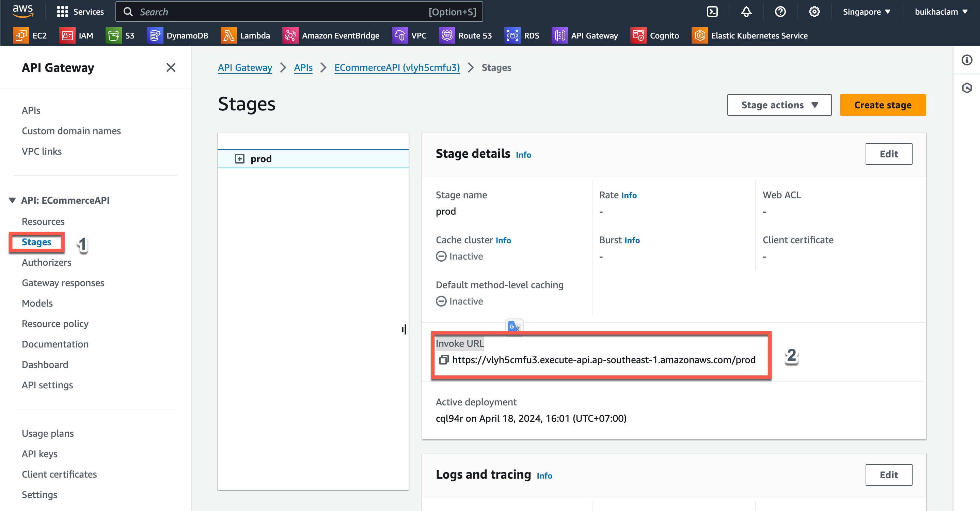
Task: Open the buikhaclam account menu
Action: [941, 12]
